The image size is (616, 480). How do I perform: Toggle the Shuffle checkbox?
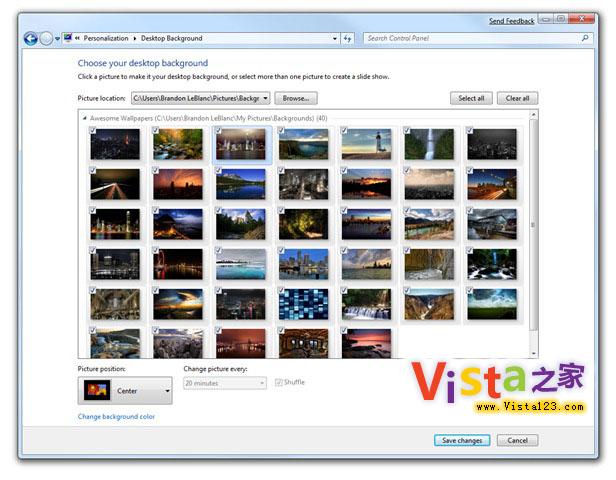tap(279, 382)
